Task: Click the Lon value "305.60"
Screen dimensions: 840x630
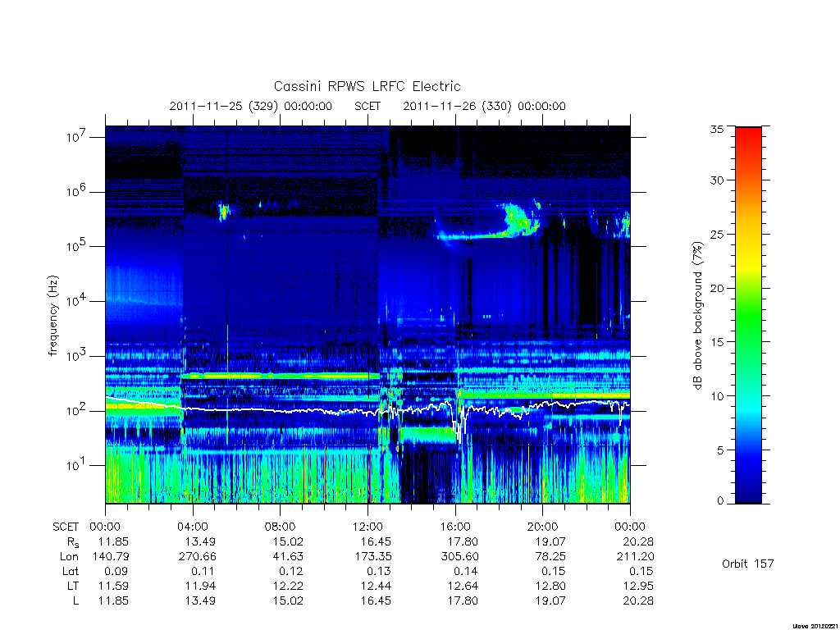Action: click(x=459, y=557)
